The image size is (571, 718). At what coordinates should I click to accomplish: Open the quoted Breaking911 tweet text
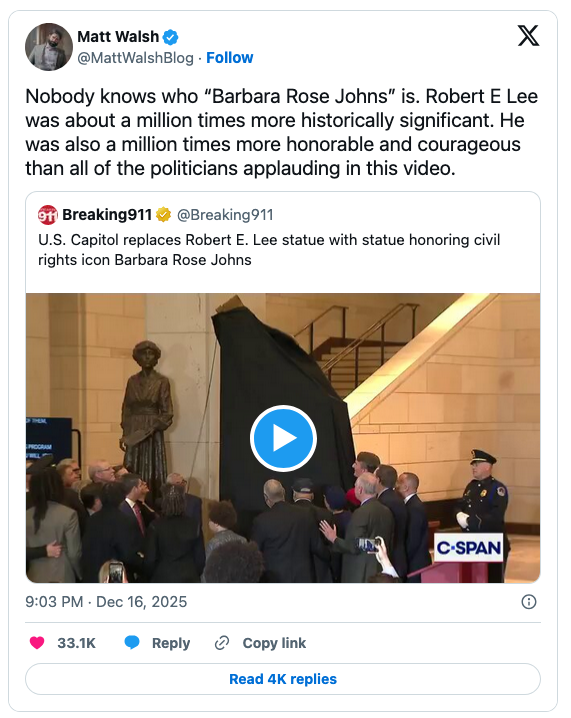tap(269, 250)
